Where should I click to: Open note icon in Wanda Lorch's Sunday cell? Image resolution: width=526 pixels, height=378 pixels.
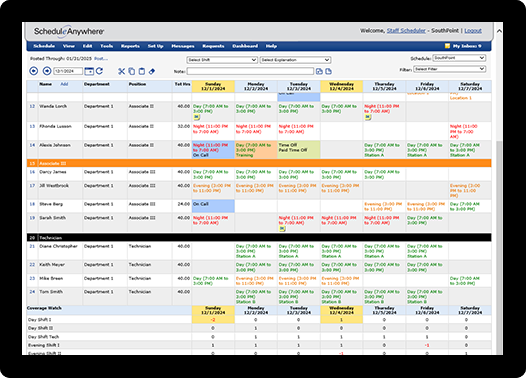click(x=197, y=117)
